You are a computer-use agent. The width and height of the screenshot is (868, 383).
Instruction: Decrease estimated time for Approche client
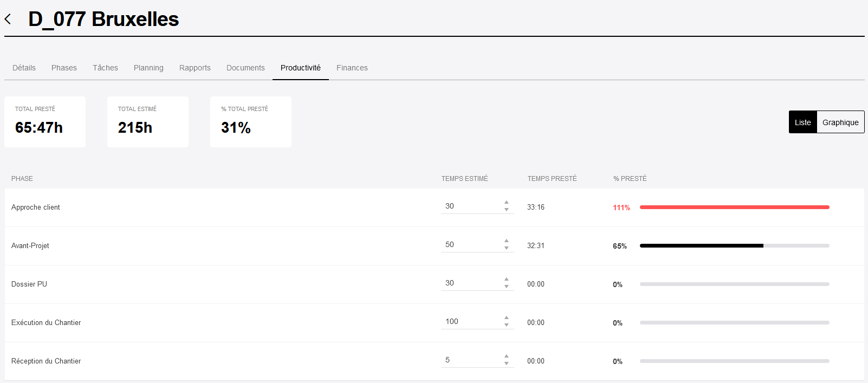pos(507,210)
